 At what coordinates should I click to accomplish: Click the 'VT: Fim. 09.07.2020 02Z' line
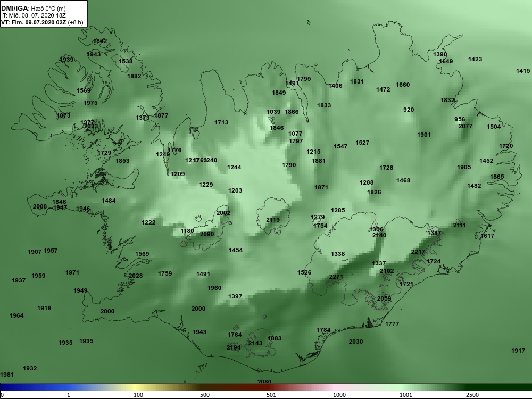34,22
